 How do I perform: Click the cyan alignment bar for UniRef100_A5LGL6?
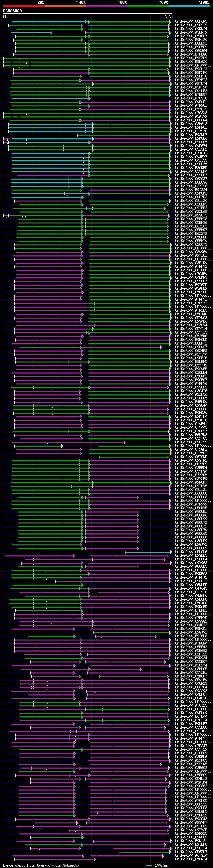point(149,552)
